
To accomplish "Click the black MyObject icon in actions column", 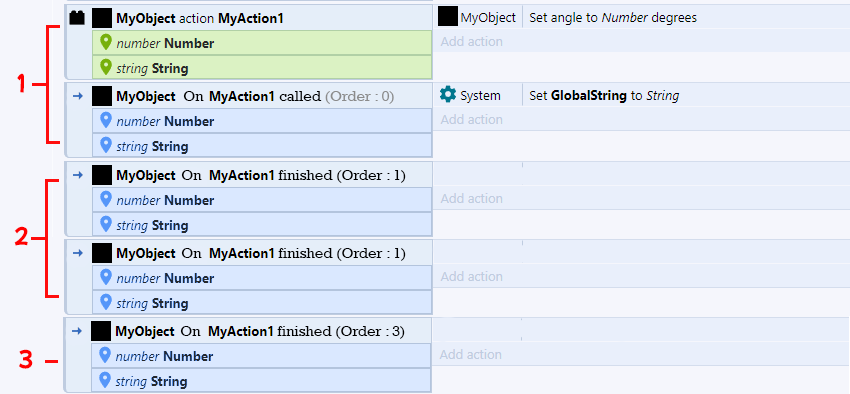I will tap(448, 17).
